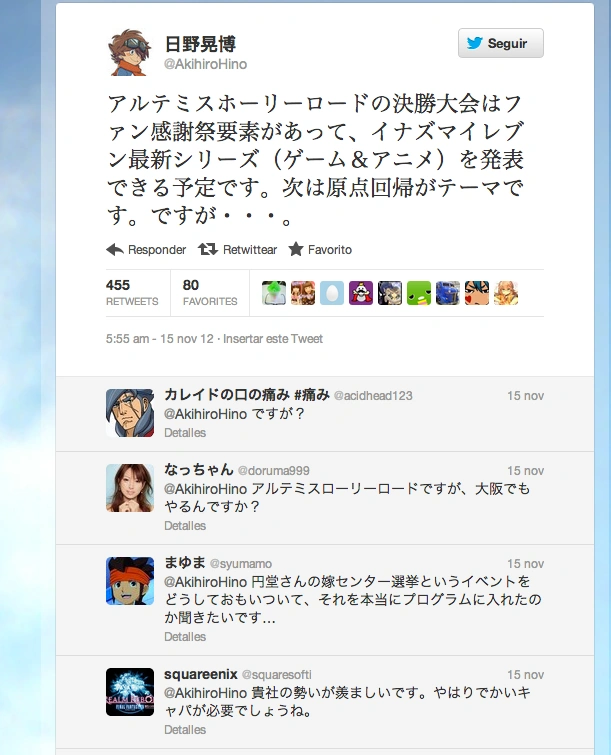Open the @doruma999 username link
The image size is (611, 755).
[273, 470]
